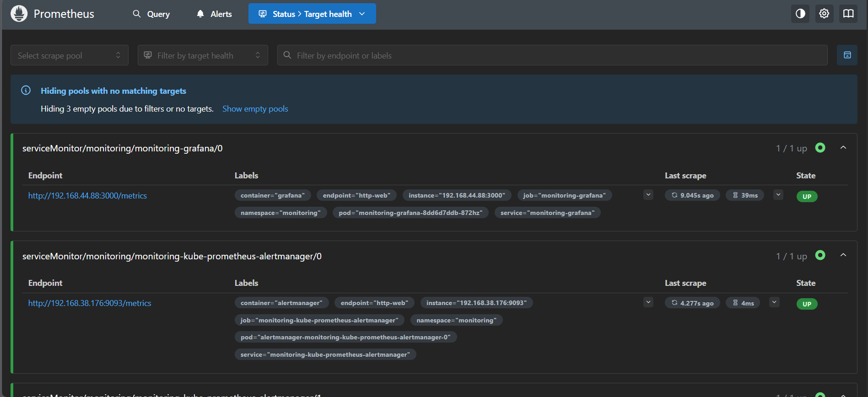The width and height of the screenshot is (868, 397).
Task: Click the info icon in the notice
Action: coord(26,90)
